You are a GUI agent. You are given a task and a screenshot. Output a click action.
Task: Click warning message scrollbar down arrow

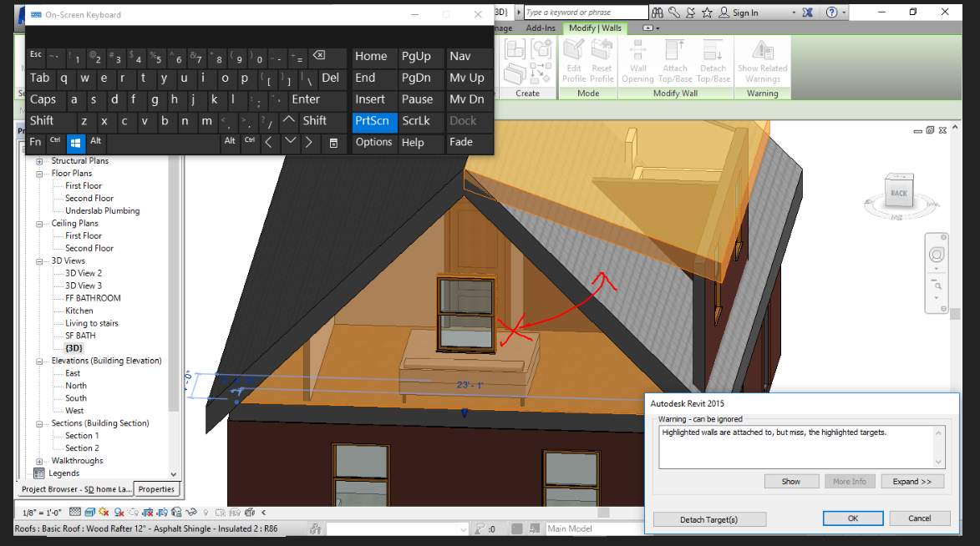click(x=938, y=463)
